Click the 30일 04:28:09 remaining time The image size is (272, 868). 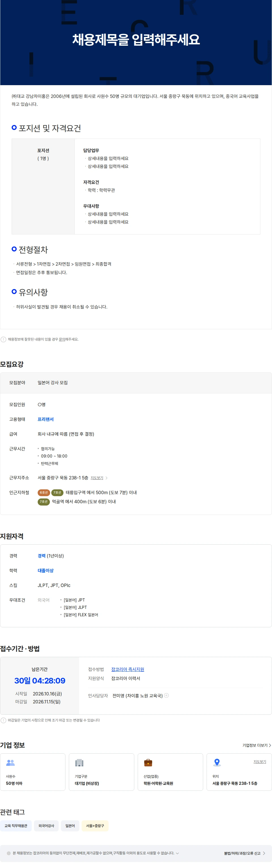coord(40,681)
